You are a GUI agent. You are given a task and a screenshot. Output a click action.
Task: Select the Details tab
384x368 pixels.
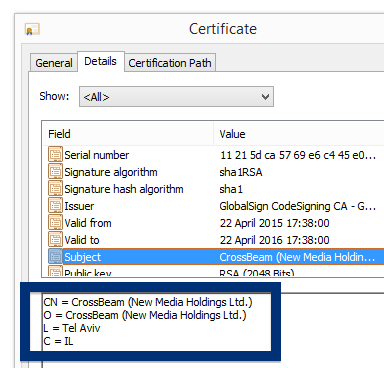coord(101,61)
